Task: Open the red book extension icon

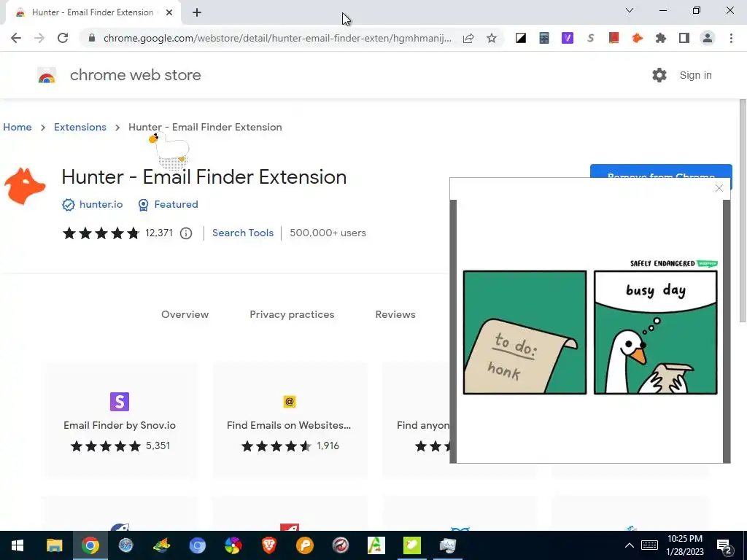Action: (614, 38)
